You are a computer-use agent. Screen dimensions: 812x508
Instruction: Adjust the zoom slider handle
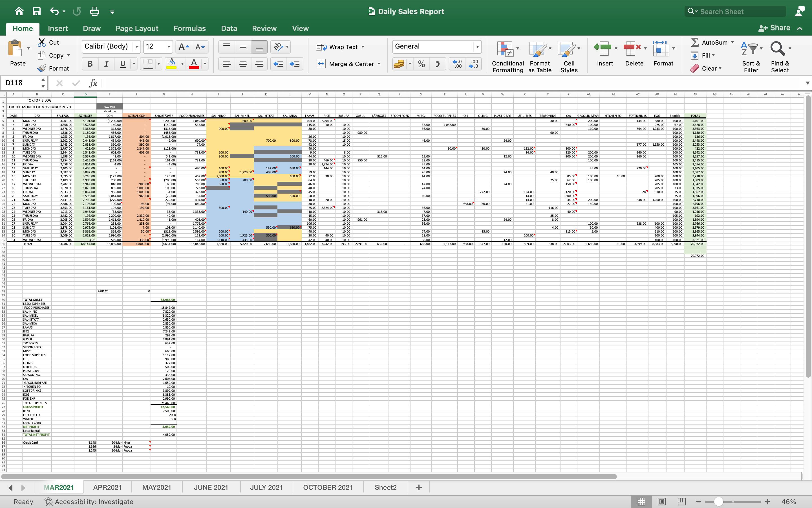coord(718,502)
